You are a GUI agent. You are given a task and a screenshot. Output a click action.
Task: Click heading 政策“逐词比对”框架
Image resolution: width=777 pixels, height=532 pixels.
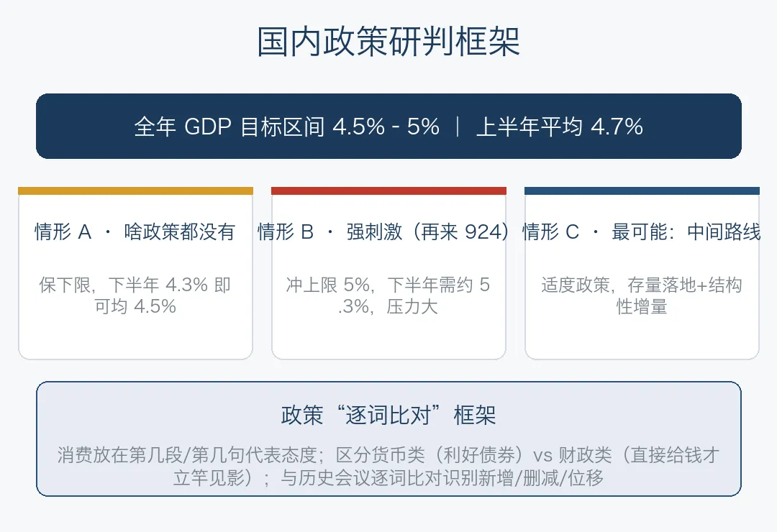coord(388,415)
